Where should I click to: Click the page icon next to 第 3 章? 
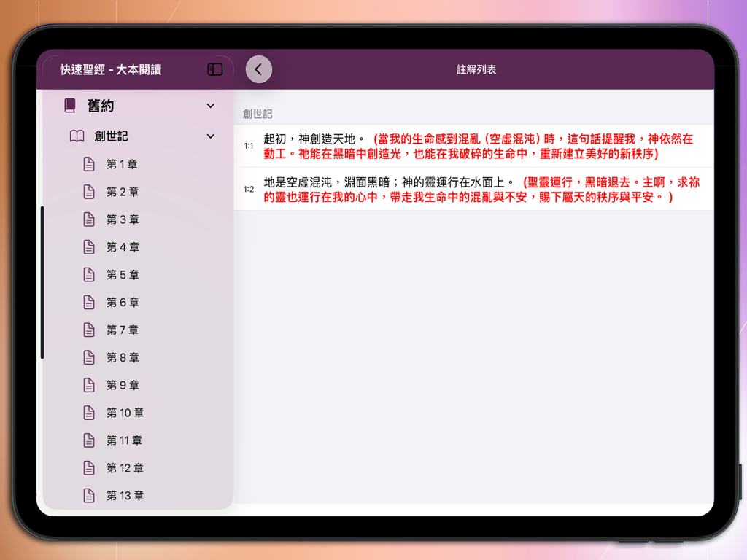(x=90, y=219)
